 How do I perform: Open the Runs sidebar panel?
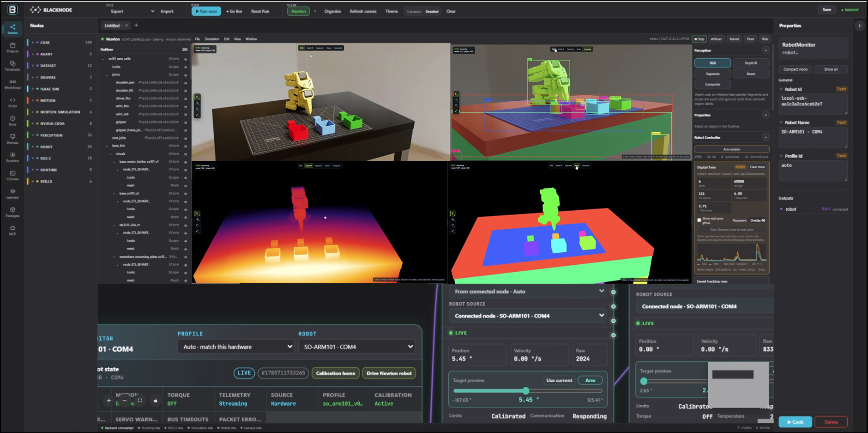tap(12, 121)
